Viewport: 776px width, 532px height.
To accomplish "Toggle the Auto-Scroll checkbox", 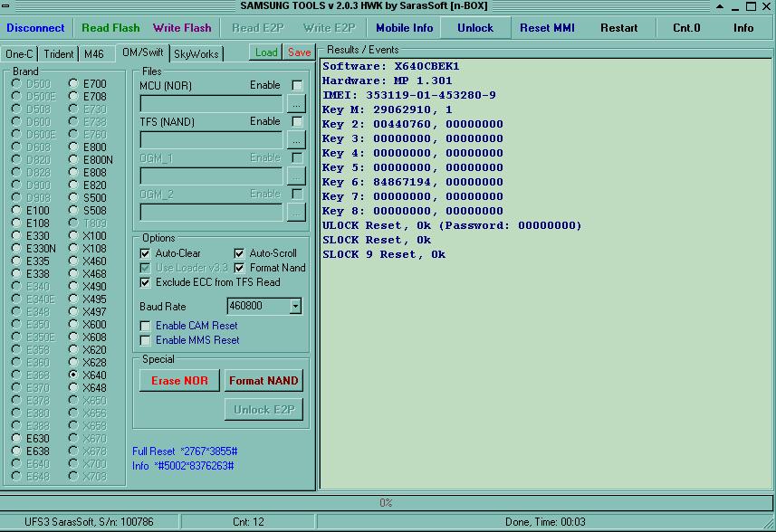I will tap(239, 253).
